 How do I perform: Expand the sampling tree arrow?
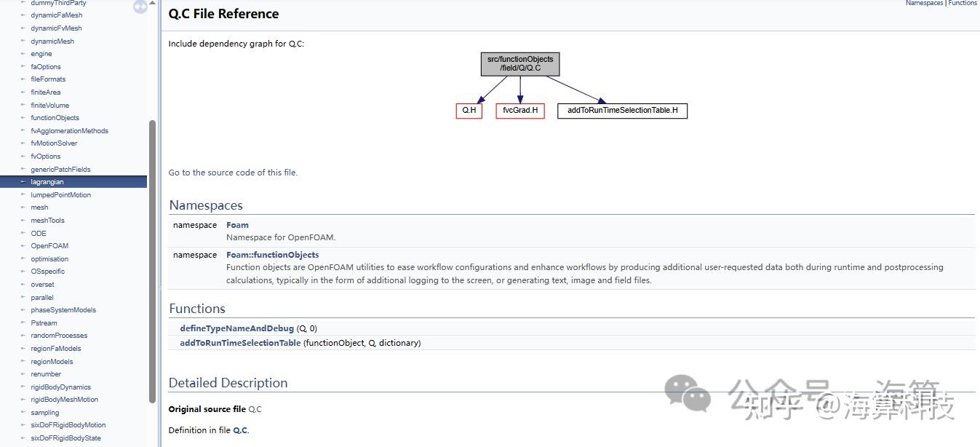(23, 413)
